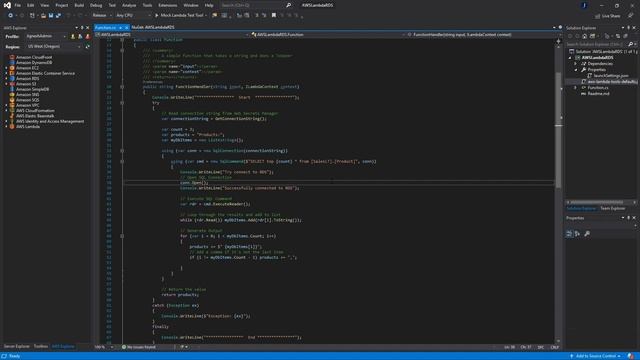The image size is (640, 360).
Task: Switch to the Team Explorer tab
Action: click(612, 209)
